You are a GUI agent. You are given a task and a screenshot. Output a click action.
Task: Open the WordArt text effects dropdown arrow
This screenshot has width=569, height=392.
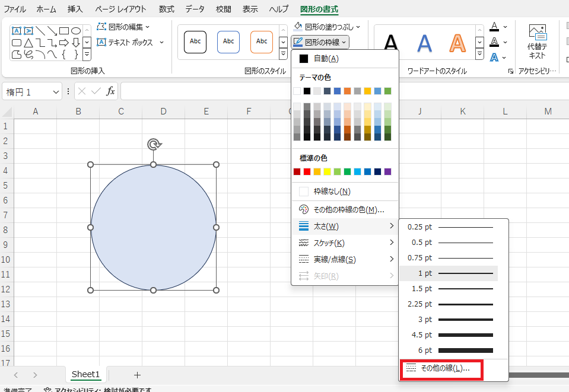[x=504, y=58]
